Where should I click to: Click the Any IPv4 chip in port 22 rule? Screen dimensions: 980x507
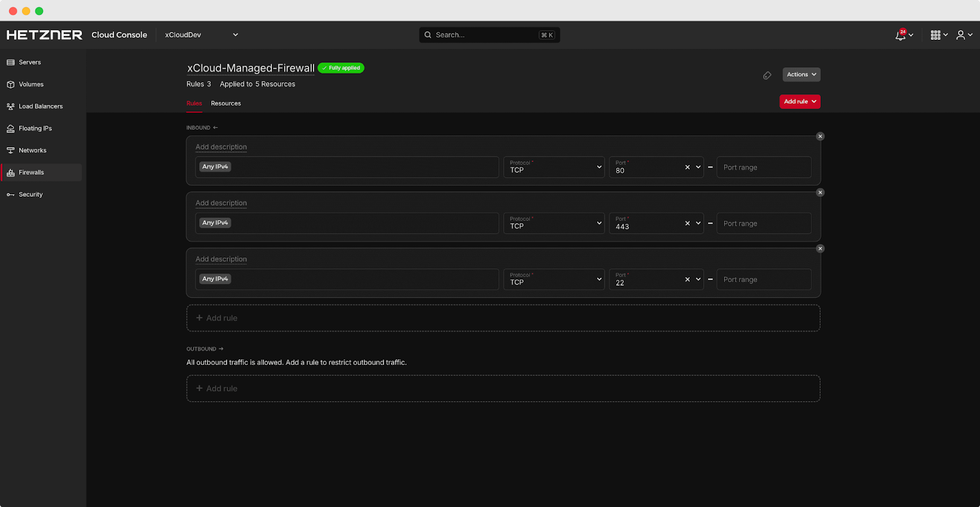click(x=215, y=279)
